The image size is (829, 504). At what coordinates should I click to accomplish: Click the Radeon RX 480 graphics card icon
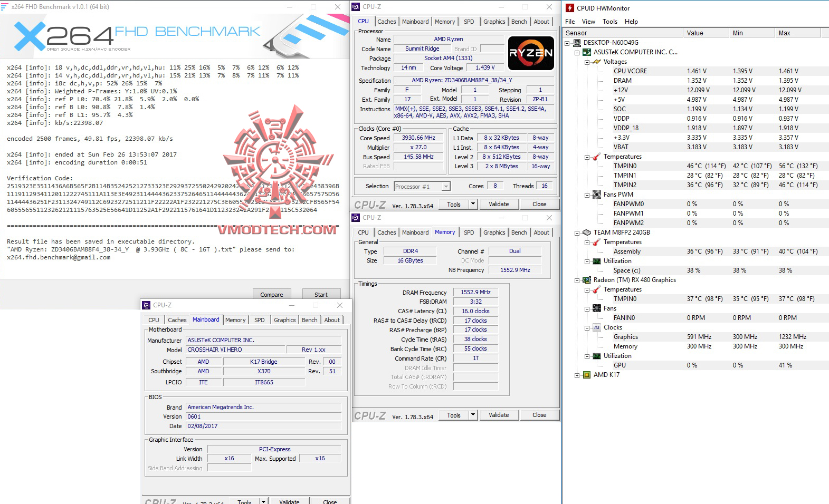pyautogui.click(x=587, y=280)
